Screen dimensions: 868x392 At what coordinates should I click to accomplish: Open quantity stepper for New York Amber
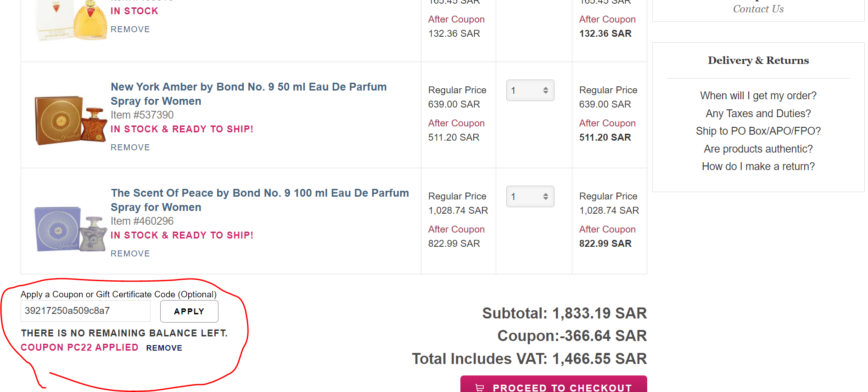(x=530, y=91)
